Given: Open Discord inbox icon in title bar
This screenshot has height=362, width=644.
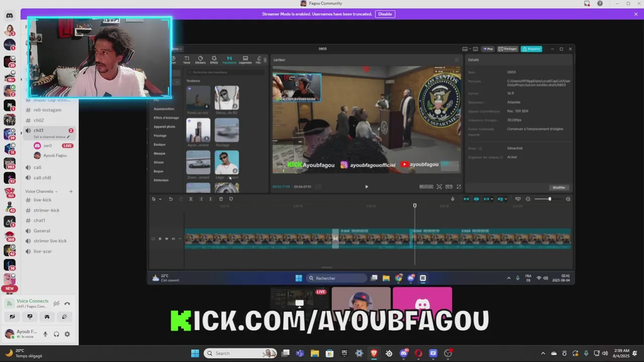Looking at the screenshot, I should (x=587, y=4).
